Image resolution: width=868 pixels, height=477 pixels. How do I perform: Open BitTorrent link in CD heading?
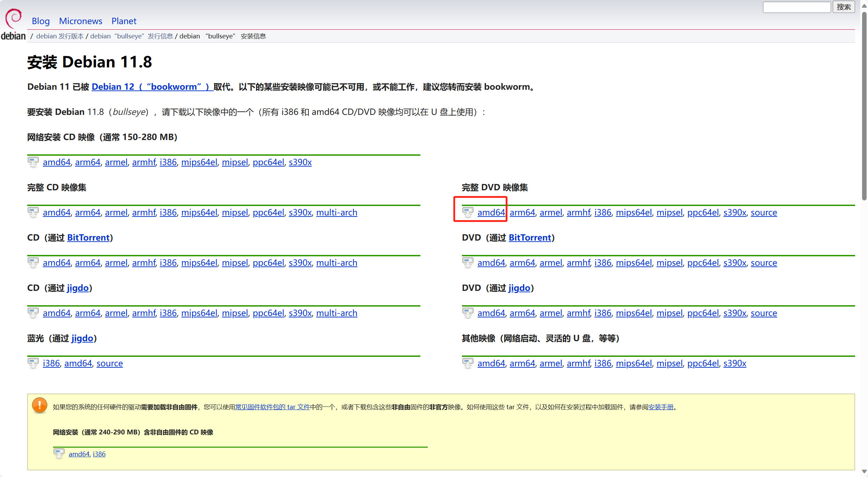(x=88, y=237)
